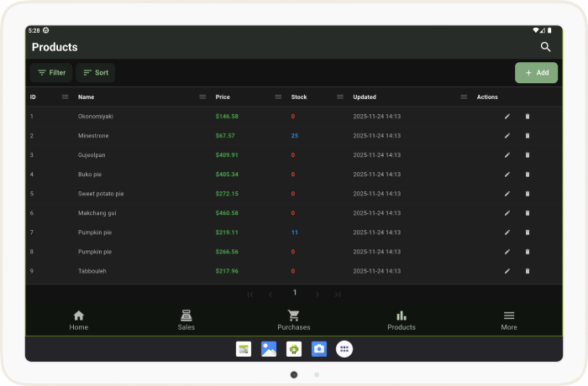
Task: Open the Android green app in taskbar
Action: point(294,349)
